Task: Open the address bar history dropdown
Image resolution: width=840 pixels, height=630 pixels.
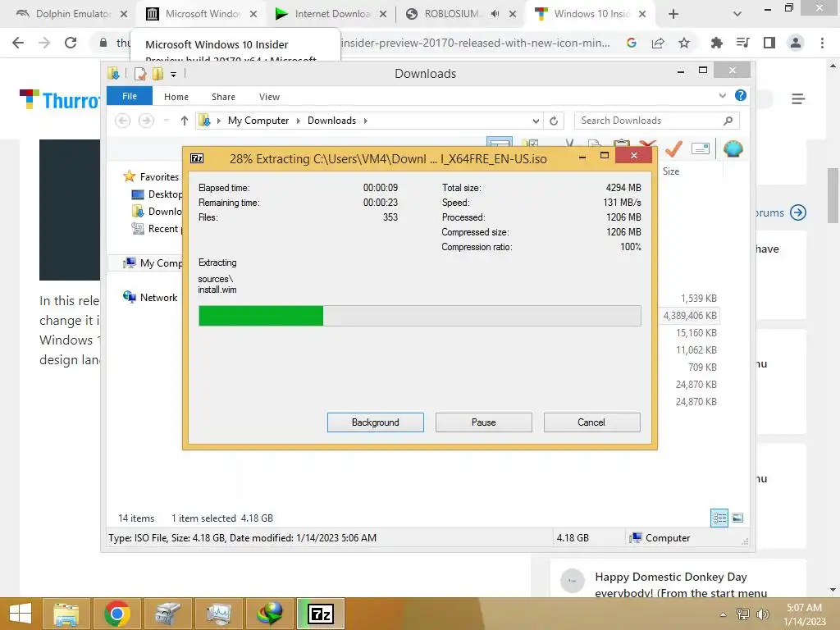Action: (536, 121)
